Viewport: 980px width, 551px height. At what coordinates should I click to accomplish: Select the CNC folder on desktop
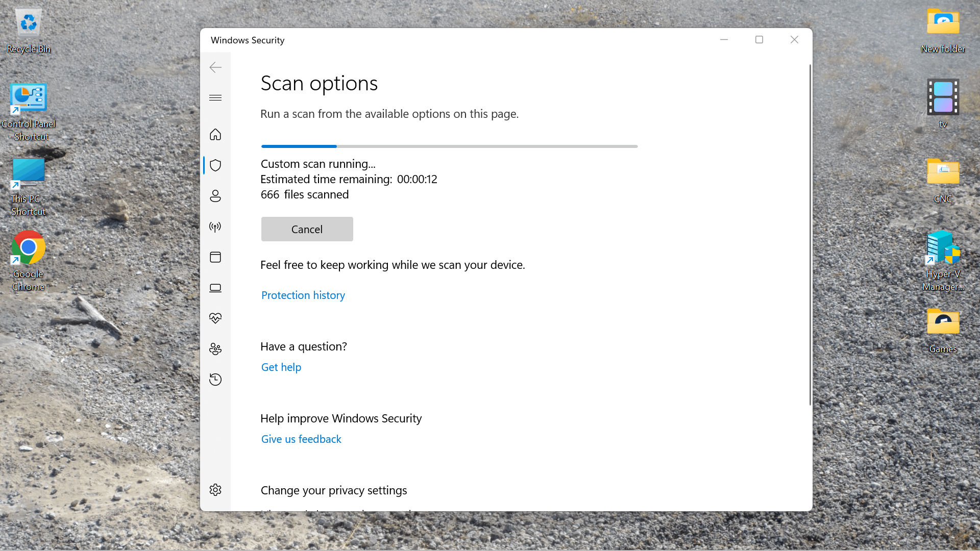point(943,181)
